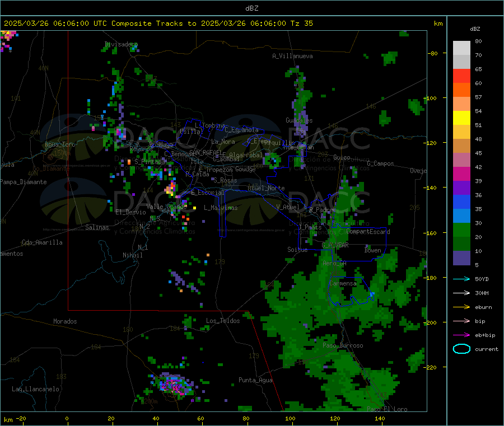
Task: Click the 5 dBZ slate-purple swatch
Action: click(x=461, y=258)
